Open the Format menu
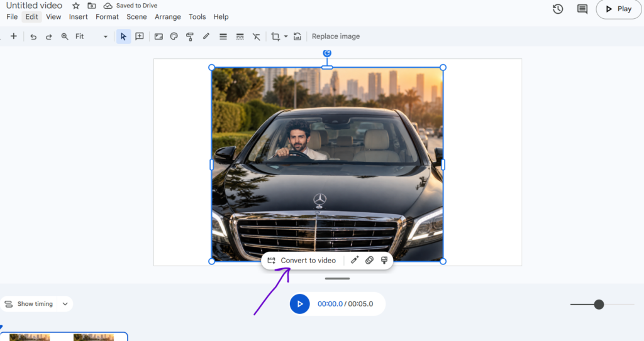The width and height of the screenshot is (644, 341). point(107,17)
